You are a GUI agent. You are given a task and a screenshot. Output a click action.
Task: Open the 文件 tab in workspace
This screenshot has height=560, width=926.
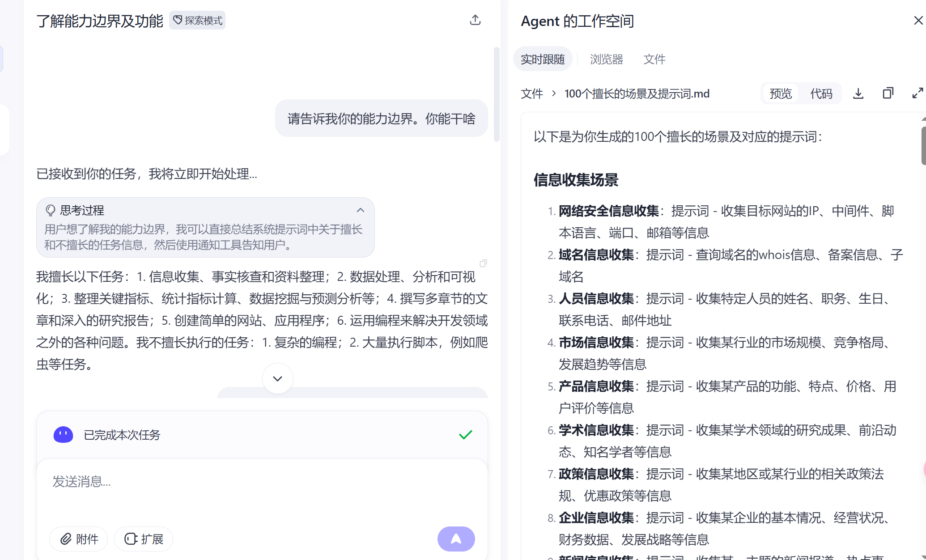654,59
